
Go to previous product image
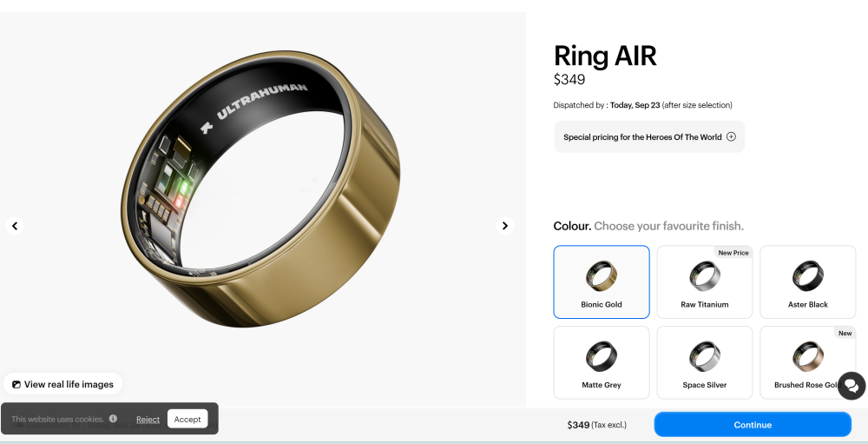point(15,226)
